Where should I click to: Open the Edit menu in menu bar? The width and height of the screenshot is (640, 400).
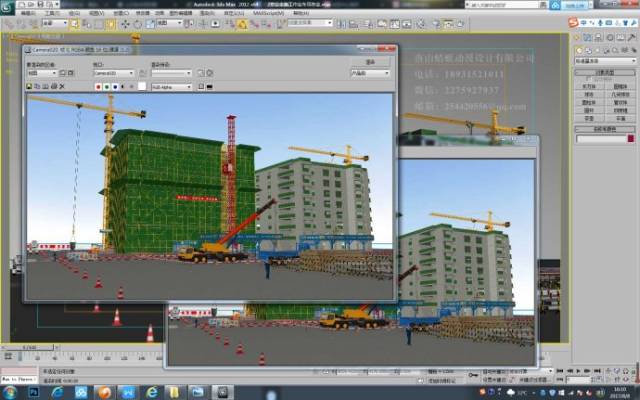point(28,13)
